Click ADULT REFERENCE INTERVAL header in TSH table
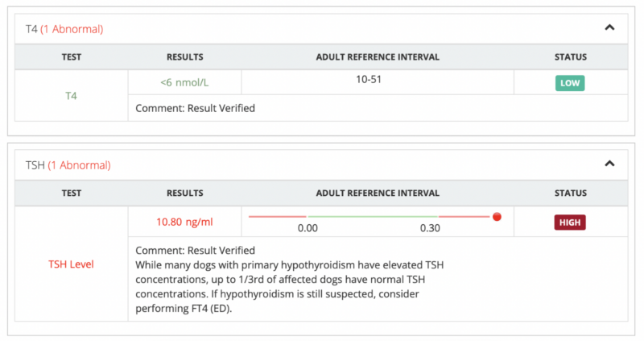644x341 pixels. point(378,193)
